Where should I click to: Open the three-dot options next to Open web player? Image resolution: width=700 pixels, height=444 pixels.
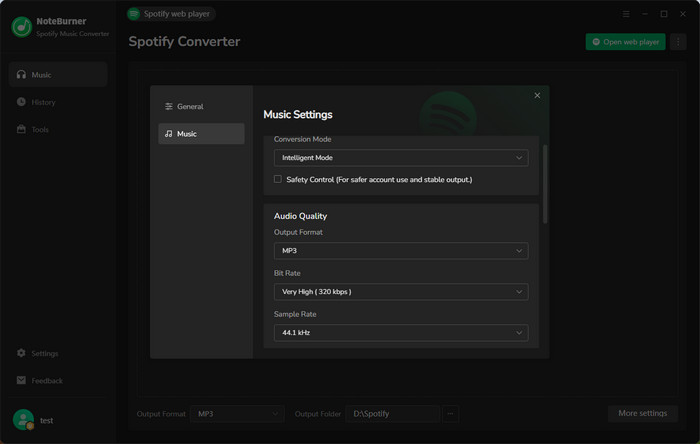click(678, 41)
